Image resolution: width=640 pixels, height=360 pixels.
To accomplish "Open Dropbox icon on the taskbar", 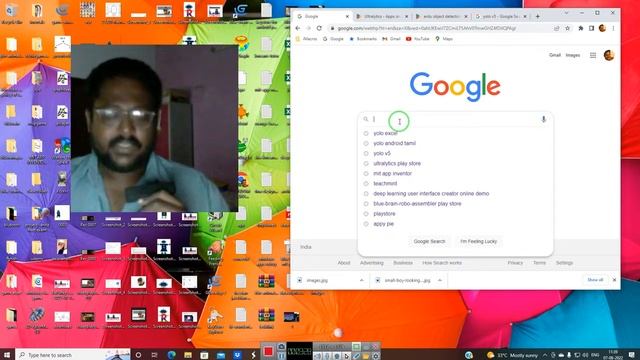I will [237, 355].
